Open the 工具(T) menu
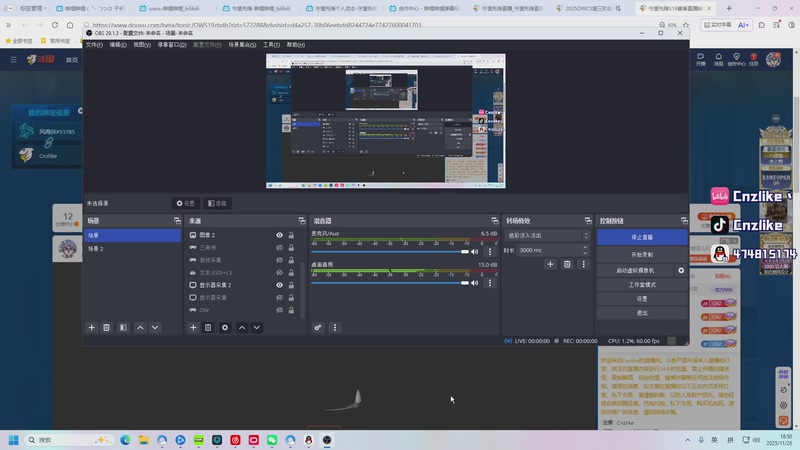Screen dimensions: 800x450 click(270, 45)
